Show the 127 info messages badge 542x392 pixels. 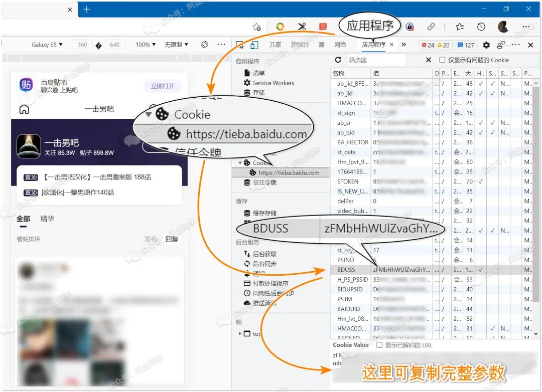[x=466, y=45]
